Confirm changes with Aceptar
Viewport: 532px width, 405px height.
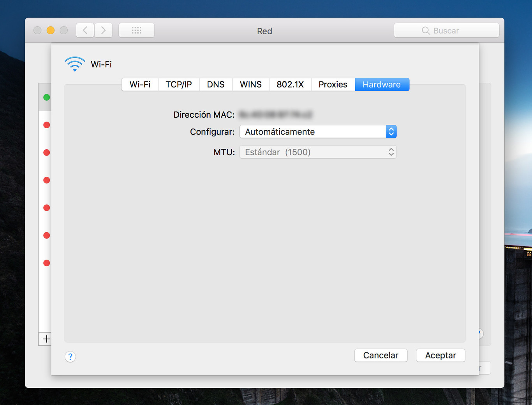tap(440, 355)
